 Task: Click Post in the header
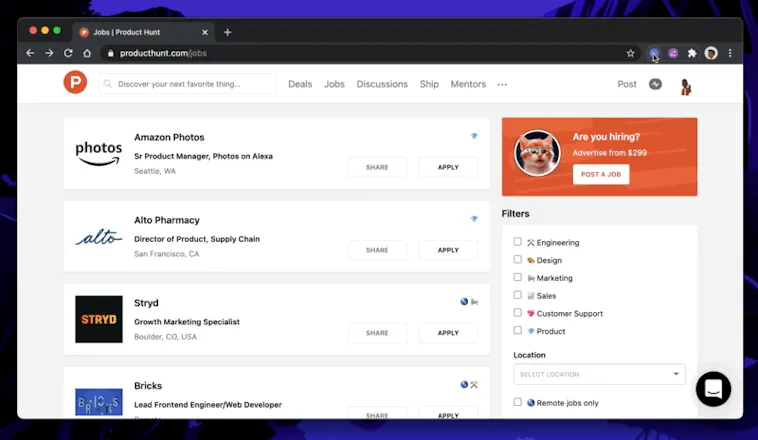tap(627, 84)
